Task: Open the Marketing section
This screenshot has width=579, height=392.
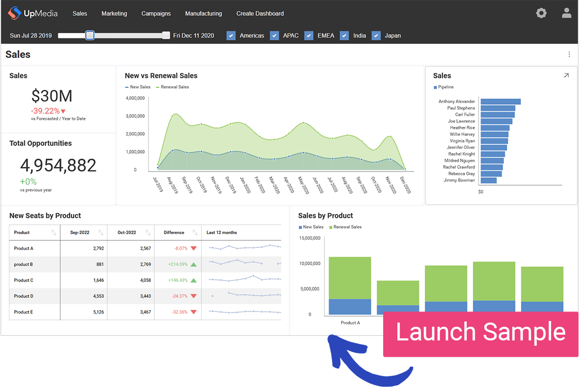Action: (x=114, y=13)
